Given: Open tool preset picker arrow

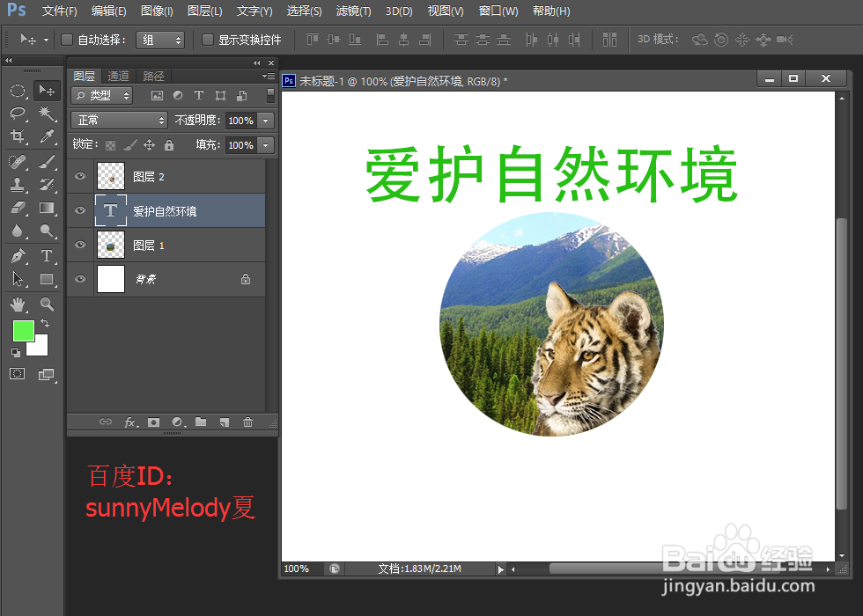Looking at the screenshot, I should [x=46, y=40].
